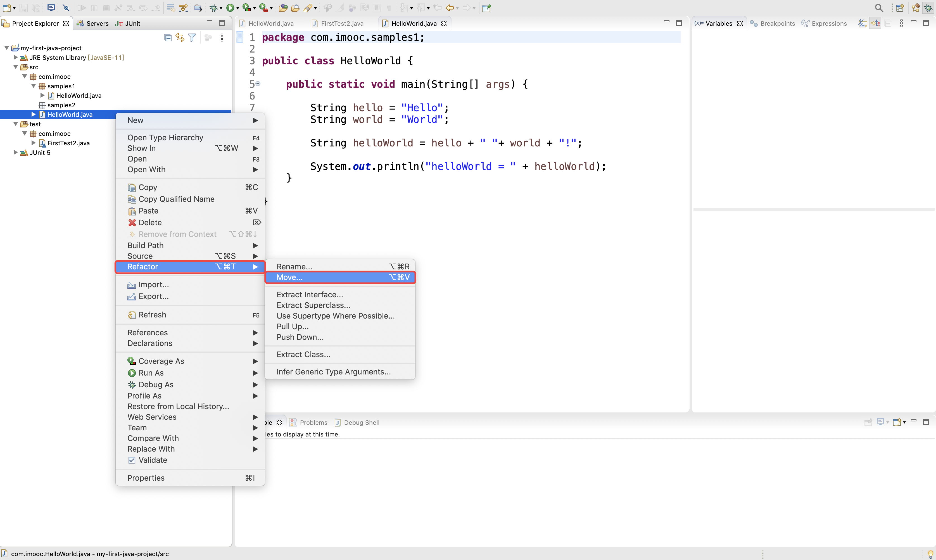
Task: Choose Rename... in the Refactor submenu
Action: [340, 266]
